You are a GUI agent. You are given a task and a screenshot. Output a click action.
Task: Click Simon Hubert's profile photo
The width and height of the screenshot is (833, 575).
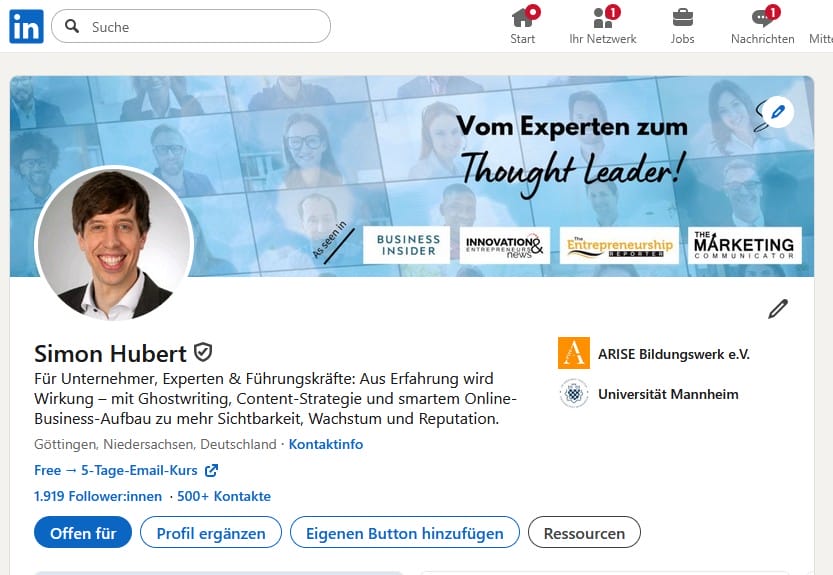coord(114,245)
